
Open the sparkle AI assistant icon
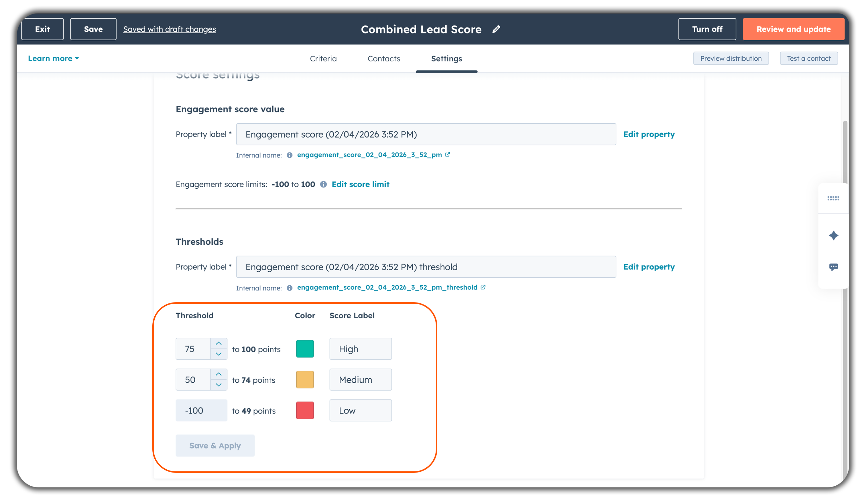(x=833, y=236)
